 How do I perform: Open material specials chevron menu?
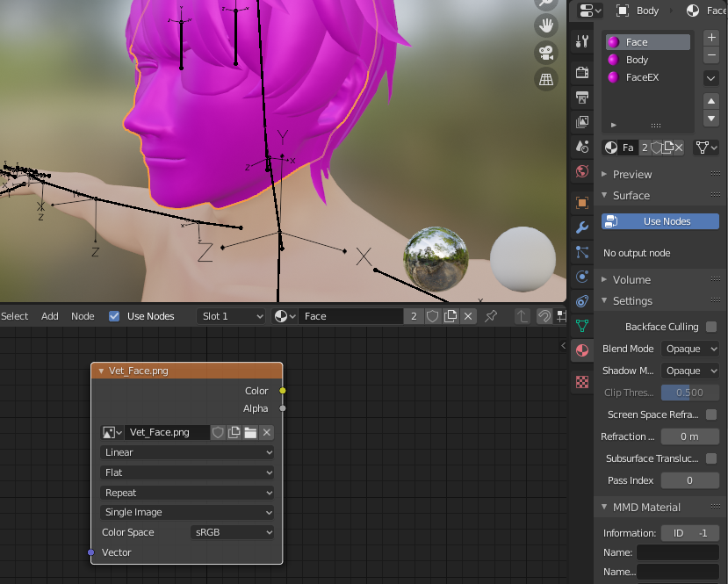pos(710,78)
